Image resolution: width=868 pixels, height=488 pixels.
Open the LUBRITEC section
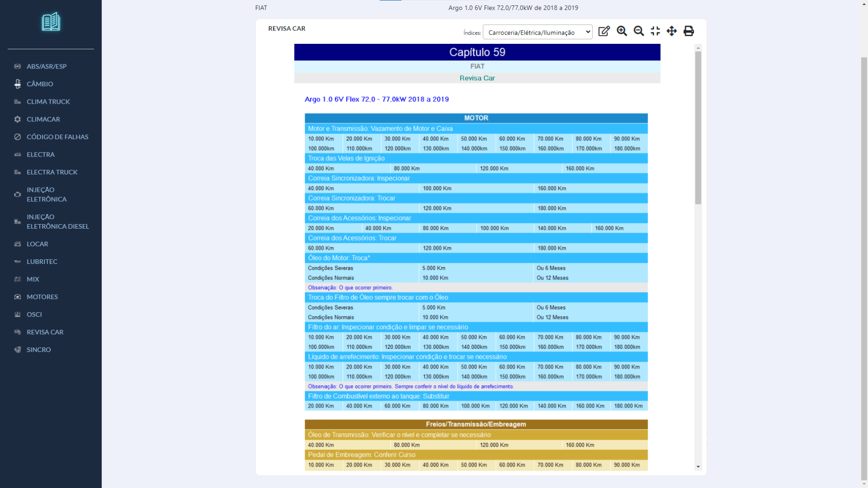42,262
